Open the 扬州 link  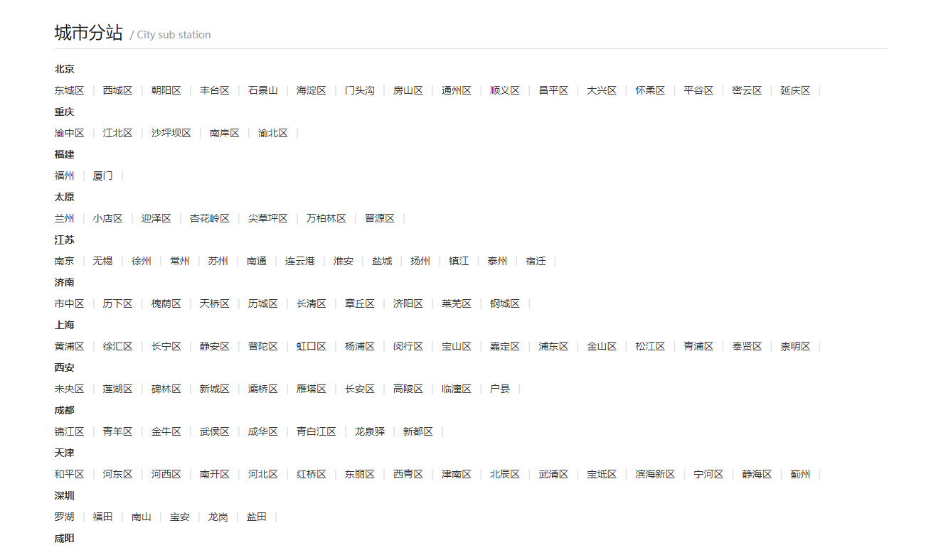pos(420,261)
